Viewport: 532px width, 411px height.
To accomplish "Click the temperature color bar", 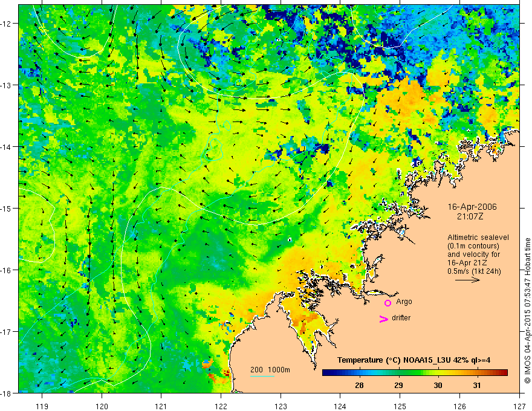I will tap(415, 372).
